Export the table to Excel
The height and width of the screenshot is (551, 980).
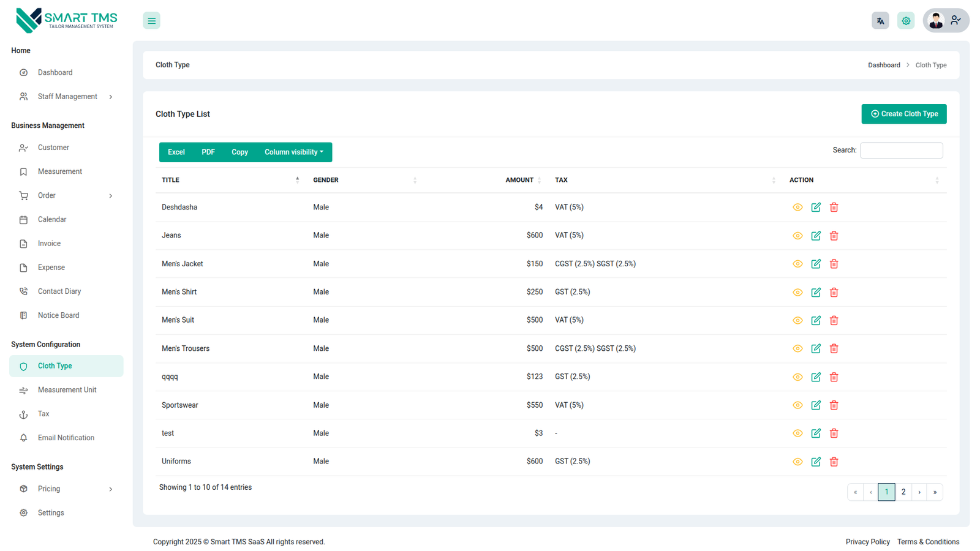176,152
